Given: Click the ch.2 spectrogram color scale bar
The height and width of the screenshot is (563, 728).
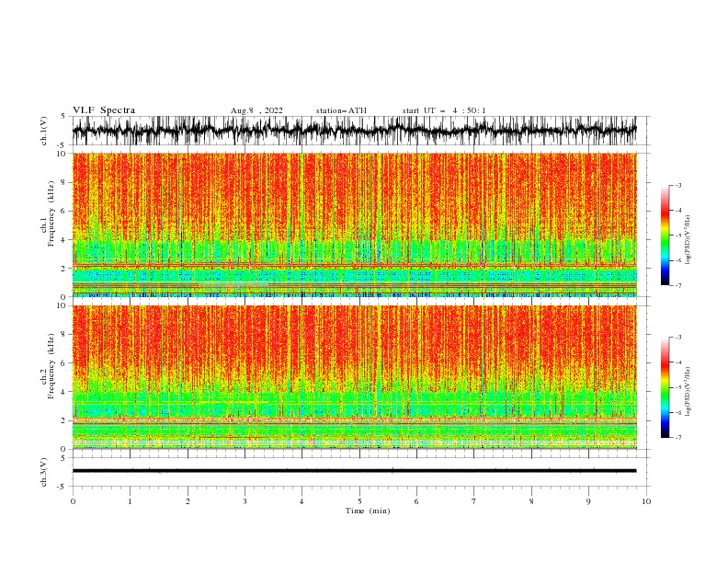Looking at the screenshot, I should click(x=665, y=387).
